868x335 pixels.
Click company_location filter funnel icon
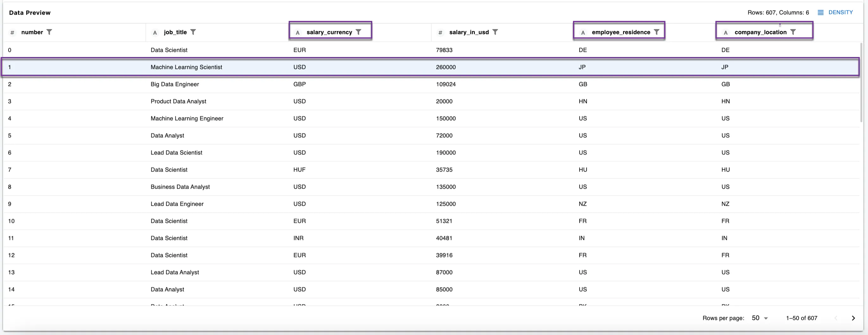(793, 32)
